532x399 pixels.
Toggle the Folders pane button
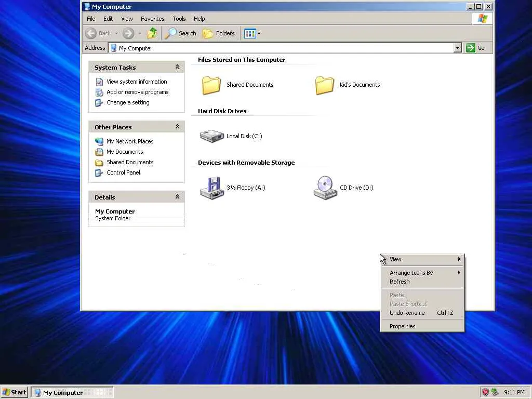point(219,33)
